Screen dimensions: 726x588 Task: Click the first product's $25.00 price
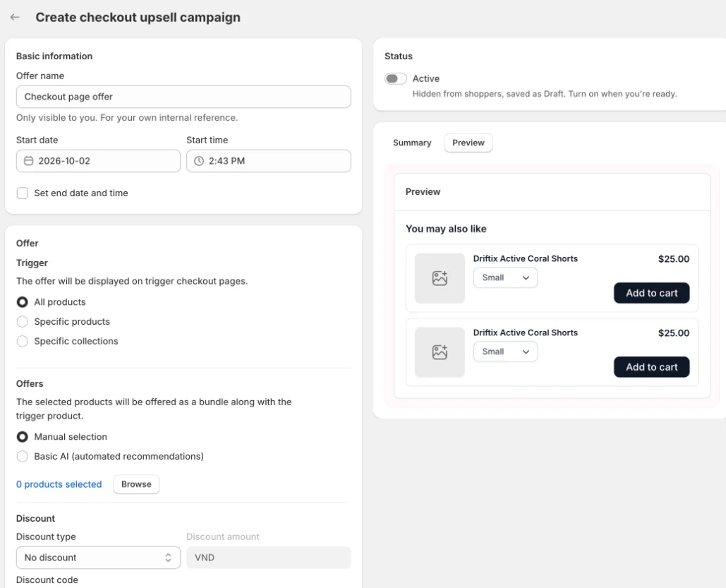point(674,259)
